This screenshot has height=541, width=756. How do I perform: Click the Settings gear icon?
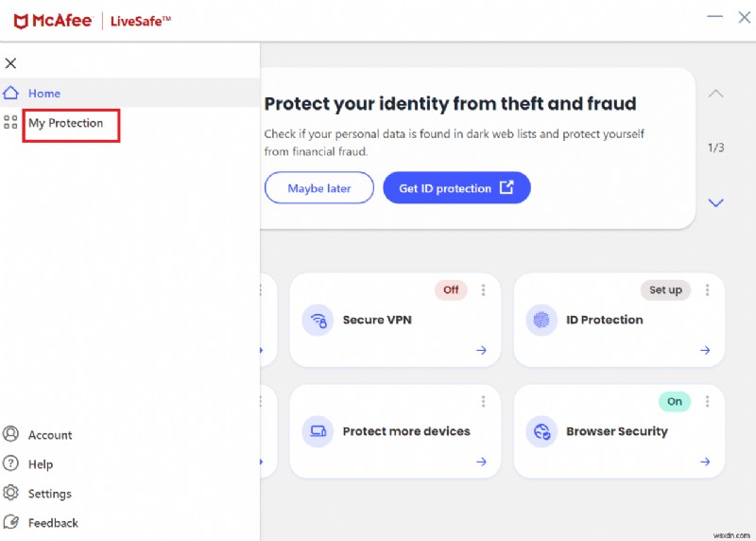point(11,493)
